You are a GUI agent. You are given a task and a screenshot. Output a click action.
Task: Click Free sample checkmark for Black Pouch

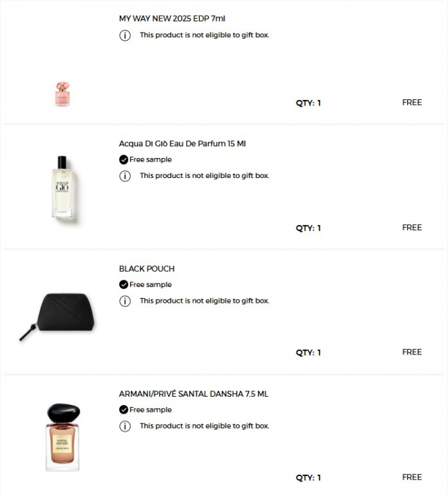tap(123, 285)
